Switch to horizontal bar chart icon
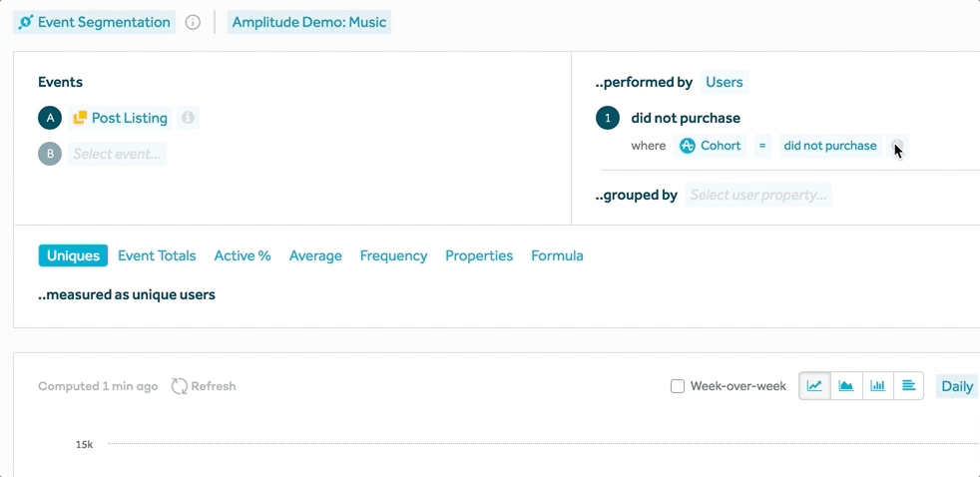 908,386
